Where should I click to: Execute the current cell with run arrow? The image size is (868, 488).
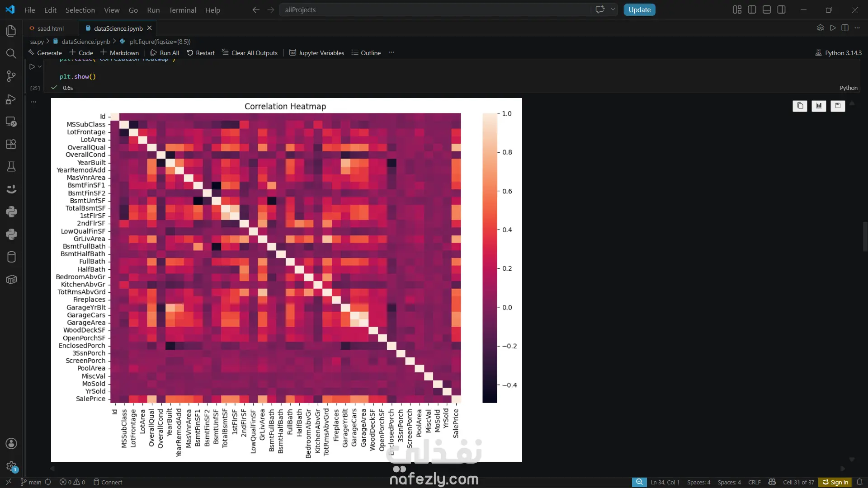32,66
